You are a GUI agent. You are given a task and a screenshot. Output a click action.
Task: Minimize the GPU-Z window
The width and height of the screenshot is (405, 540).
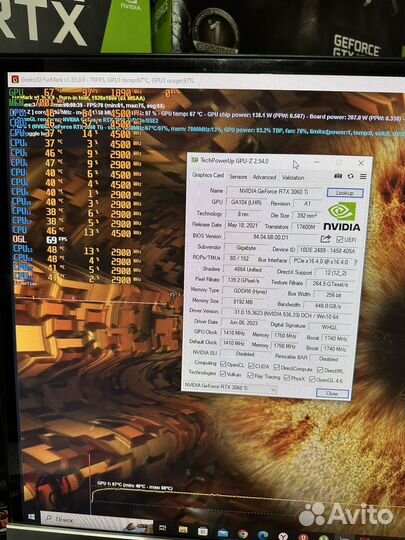pyautogui.click(x=317, y=162)
